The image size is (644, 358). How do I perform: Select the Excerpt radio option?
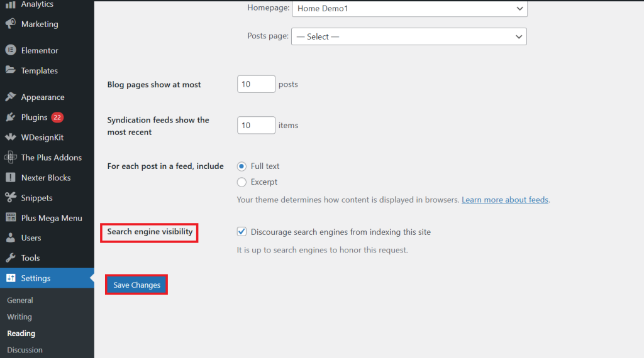[241, 182]
